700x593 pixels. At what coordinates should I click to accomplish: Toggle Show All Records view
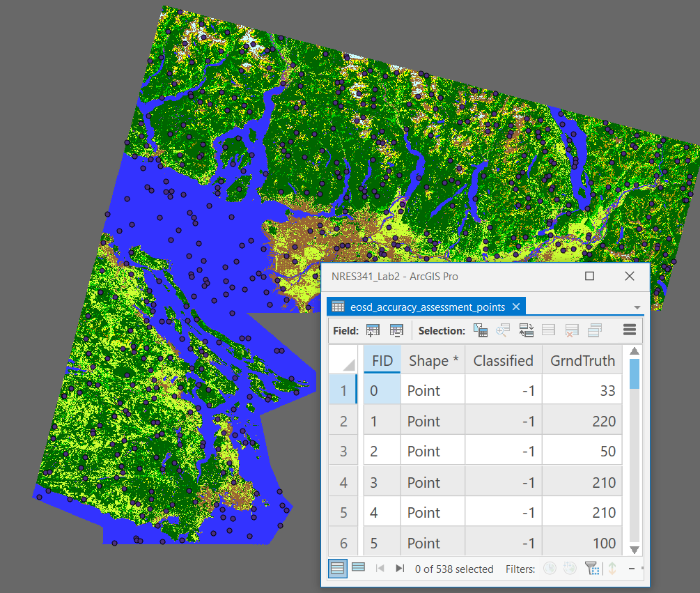(x=338, y=568)
